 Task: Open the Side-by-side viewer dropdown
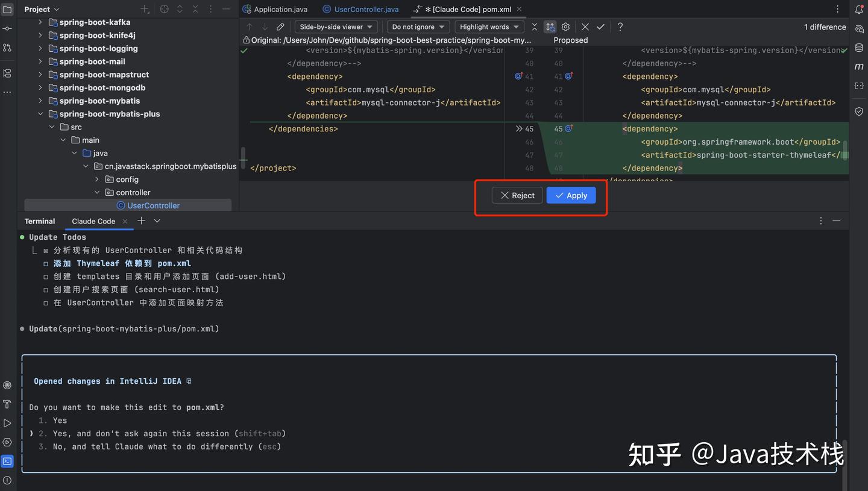(336, 27)
